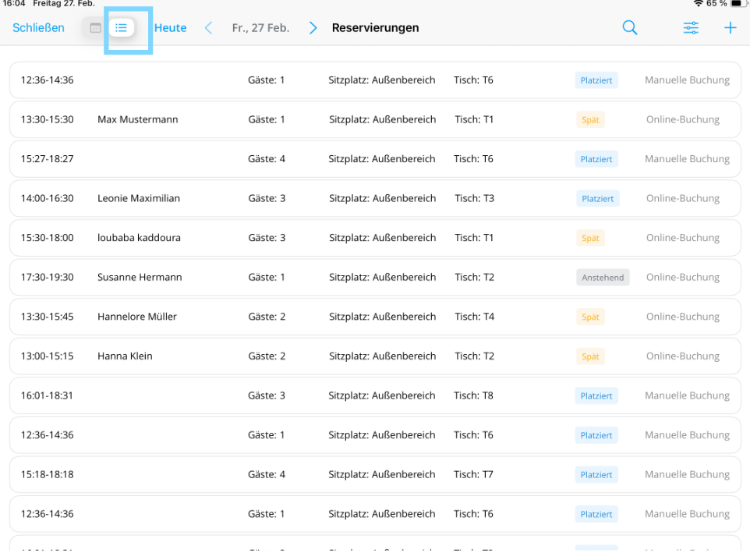Viewport: 750px width, 560px height.
Task: Add a new reservation with plus icon
Action: (x=731, y=28)
